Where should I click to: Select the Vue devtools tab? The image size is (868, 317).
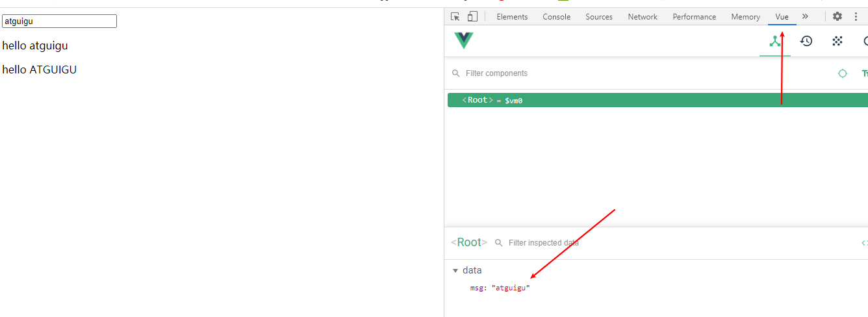[x=782, y=17]
